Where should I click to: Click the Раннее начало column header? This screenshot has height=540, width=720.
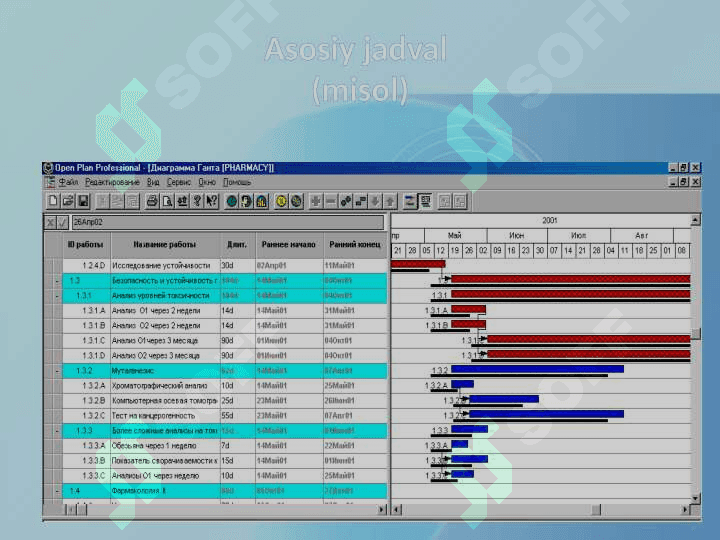(289, 244)
